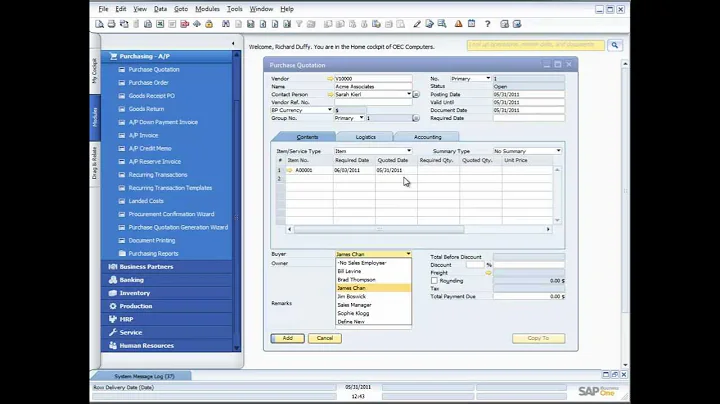Open the File menu
Screen dimensions: 720x404
coord(103,9)
